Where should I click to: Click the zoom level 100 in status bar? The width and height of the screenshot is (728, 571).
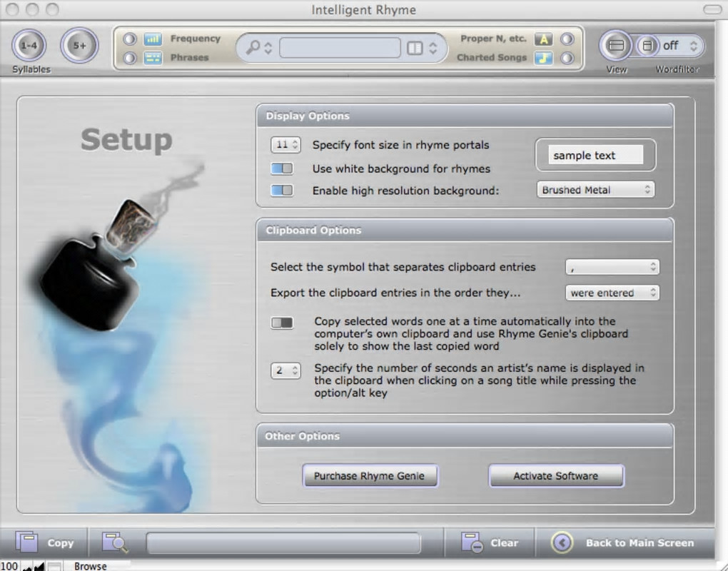tap(9, 566)
